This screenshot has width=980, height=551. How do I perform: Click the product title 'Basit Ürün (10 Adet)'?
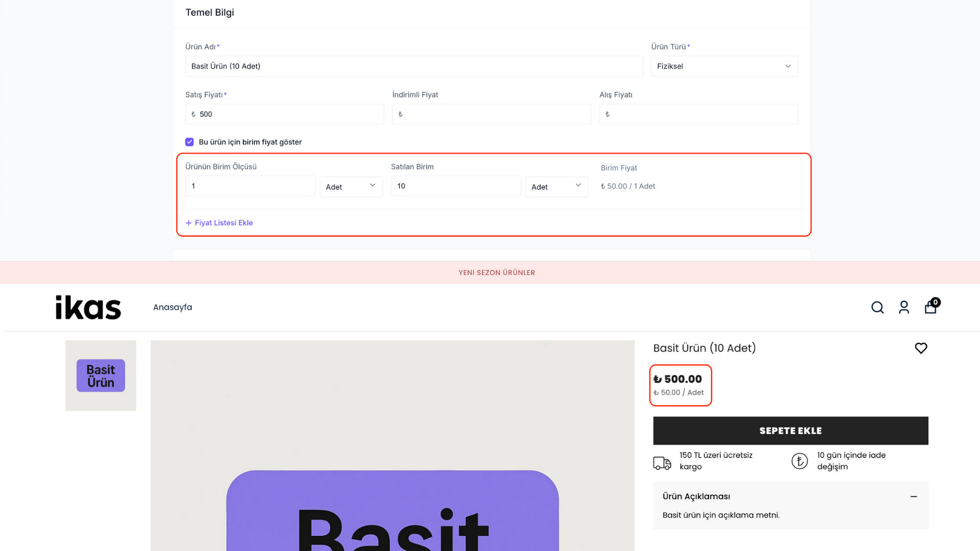point(704,348)
